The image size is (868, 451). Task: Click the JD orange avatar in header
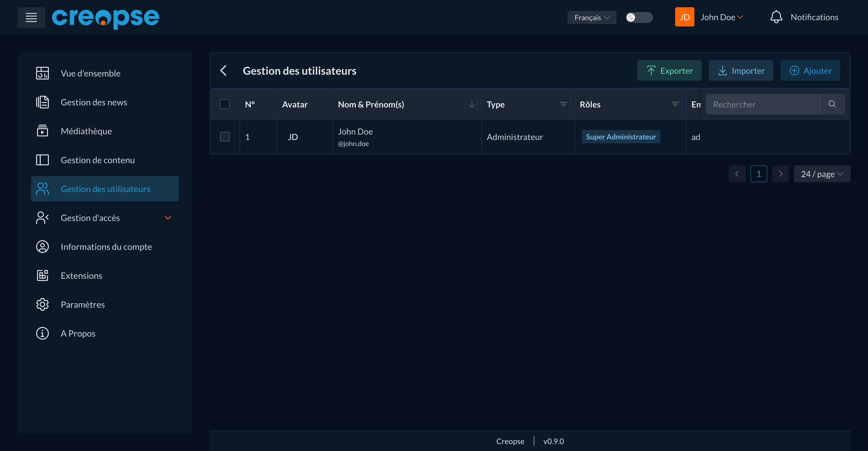tap(684, 17)
